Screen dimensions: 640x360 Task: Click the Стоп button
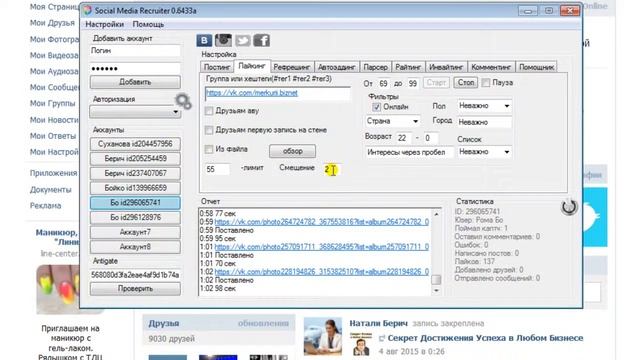pos(465,83)
